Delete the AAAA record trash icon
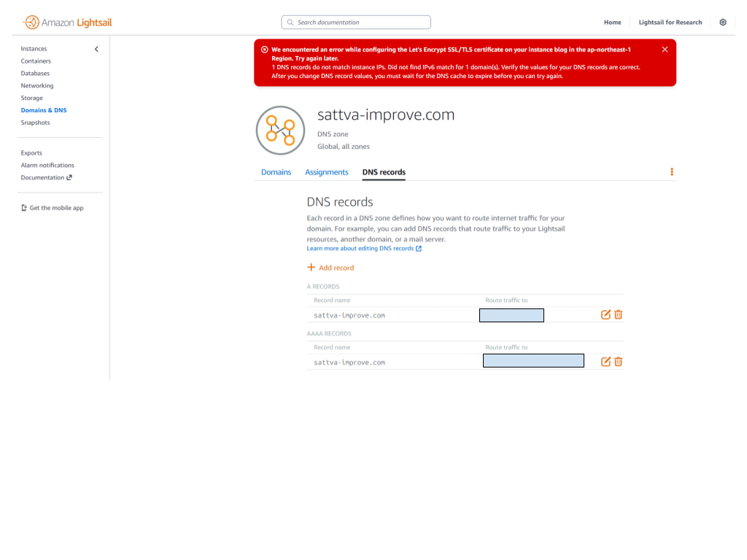The height and width of the screenshot is (560, 747). [619, 362]
